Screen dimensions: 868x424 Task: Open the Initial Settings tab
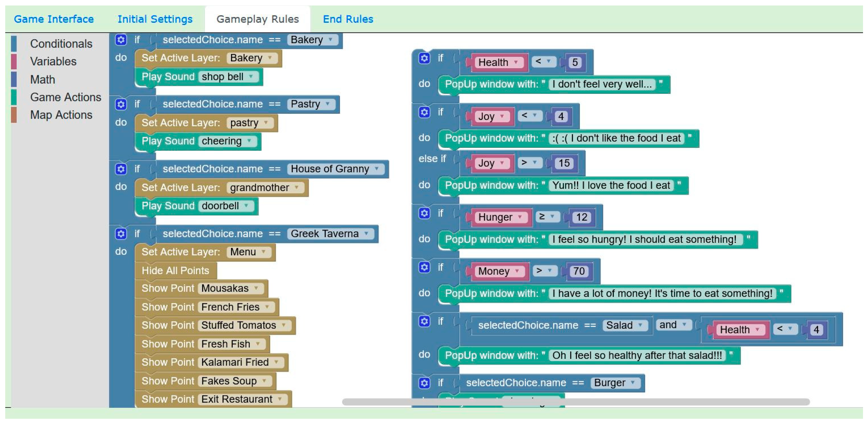click(155, 19)
